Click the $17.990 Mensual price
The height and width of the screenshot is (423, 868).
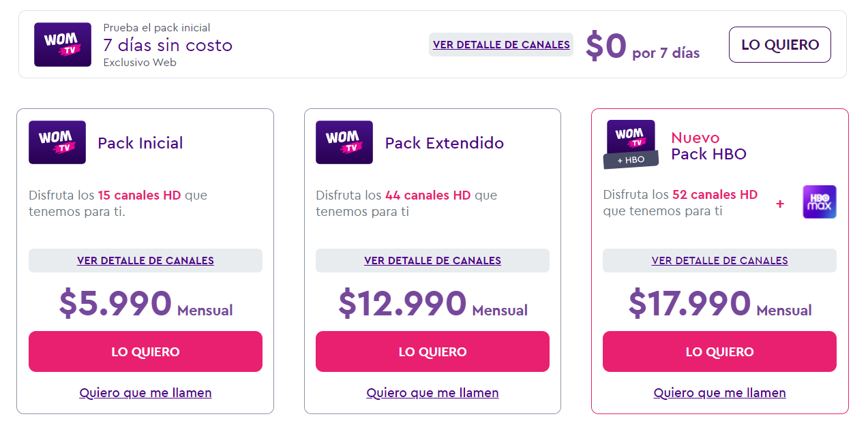pos(719,304)
